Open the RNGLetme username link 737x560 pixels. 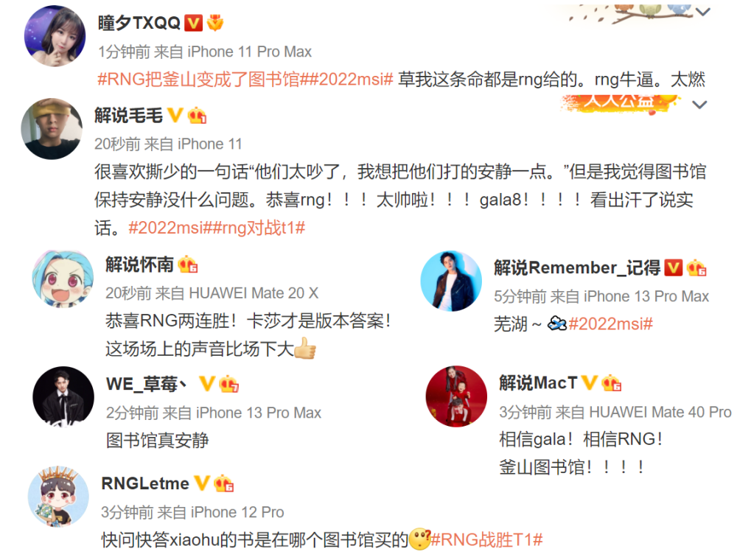(145, 483)
